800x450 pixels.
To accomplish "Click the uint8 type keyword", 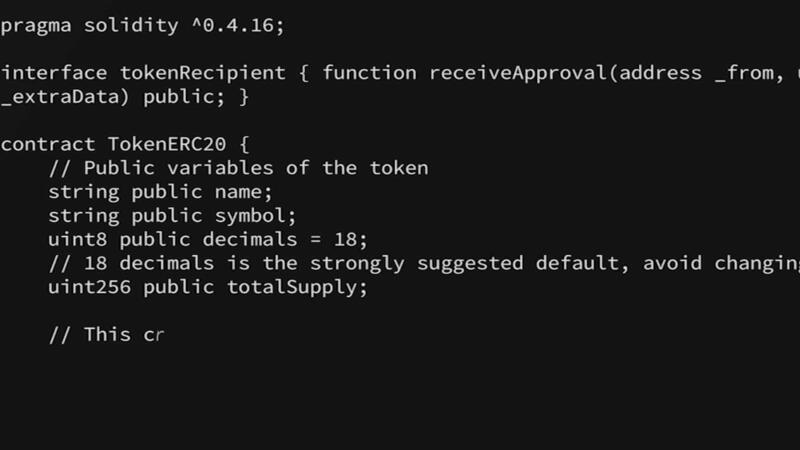I will [78, 240].
